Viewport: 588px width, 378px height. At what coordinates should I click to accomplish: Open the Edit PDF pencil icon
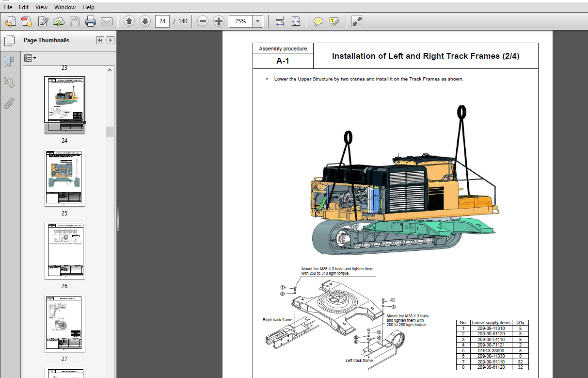point(43,21)
